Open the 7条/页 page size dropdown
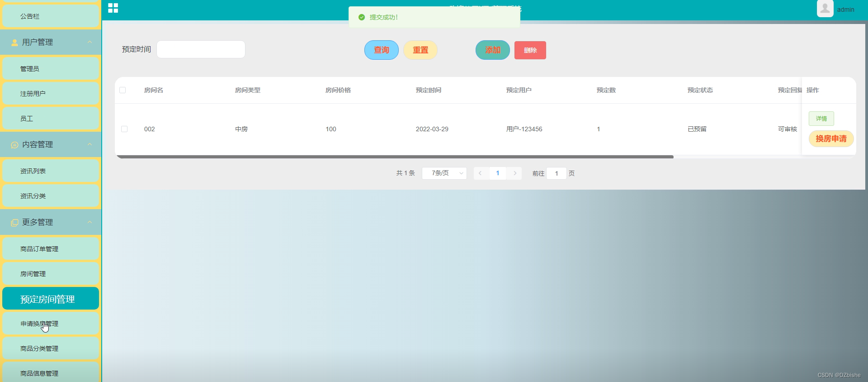Image resolution: width=868 pixels, height=382 pixels. (444, 173)
